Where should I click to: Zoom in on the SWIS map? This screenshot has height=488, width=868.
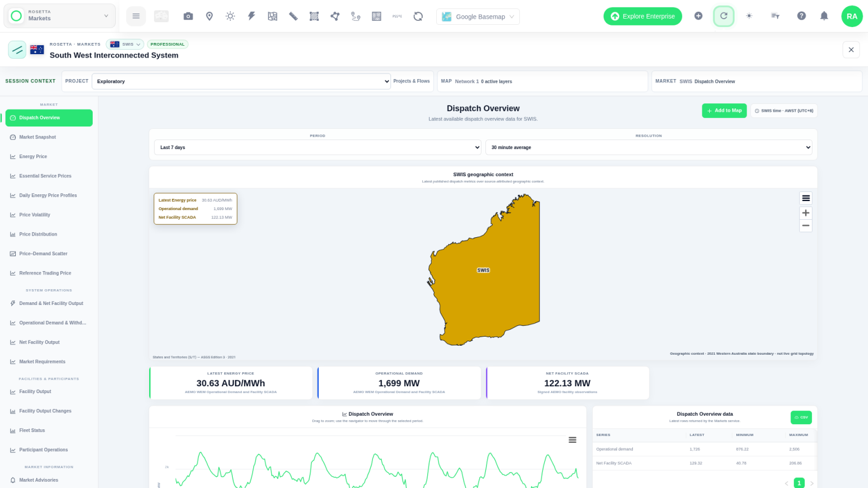[806, 213]
